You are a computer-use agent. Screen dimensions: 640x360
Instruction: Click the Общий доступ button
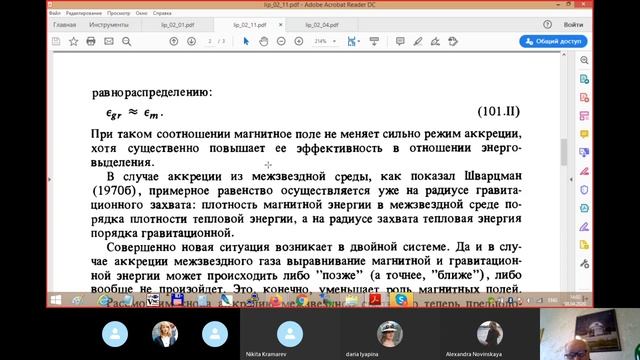553,41
